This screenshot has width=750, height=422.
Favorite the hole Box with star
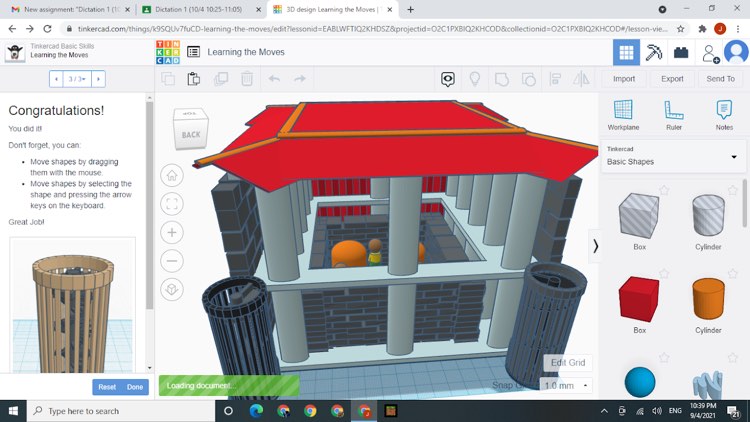[664, 190]
